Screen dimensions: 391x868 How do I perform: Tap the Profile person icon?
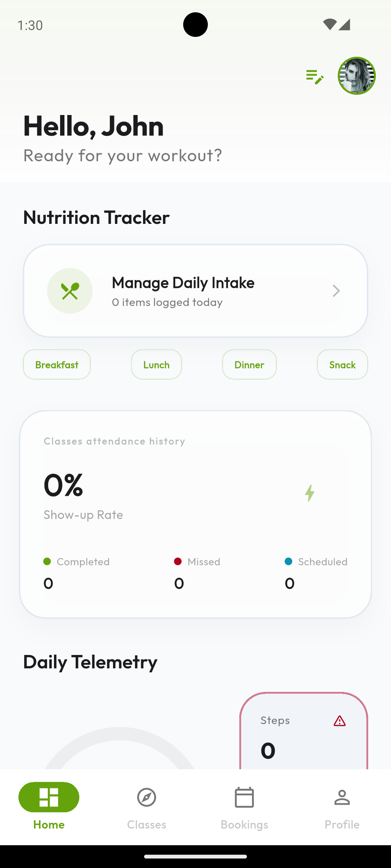(342, 797)
